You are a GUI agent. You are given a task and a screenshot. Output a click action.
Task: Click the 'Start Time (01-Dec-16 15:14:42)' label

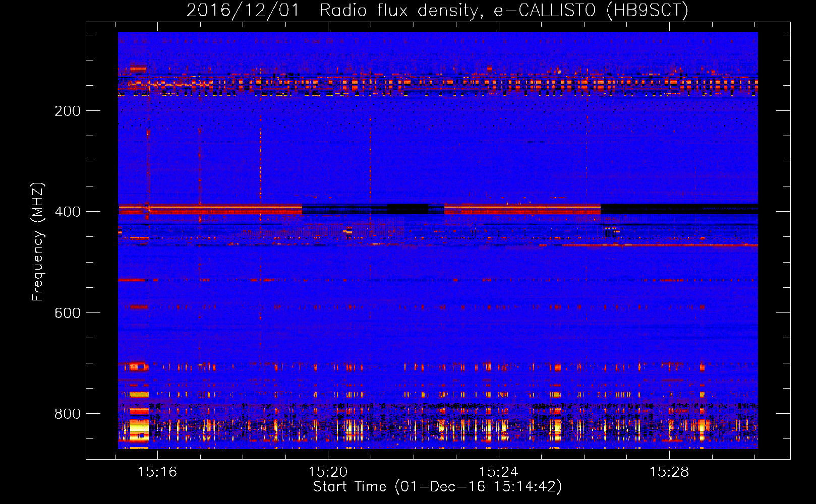pyautogui.click(x=437, y=487)
